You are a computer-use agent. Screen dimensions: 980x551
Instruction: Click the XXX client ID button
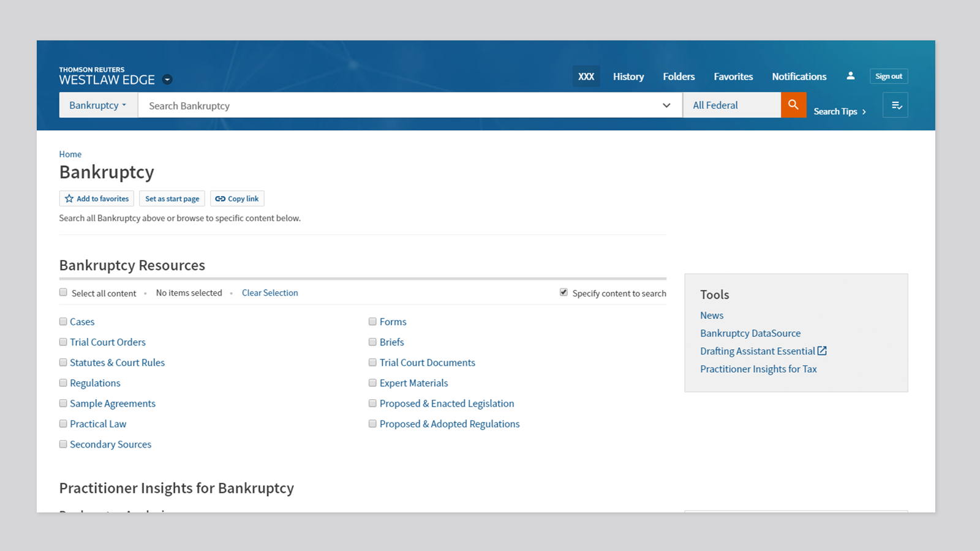point(586,77)
